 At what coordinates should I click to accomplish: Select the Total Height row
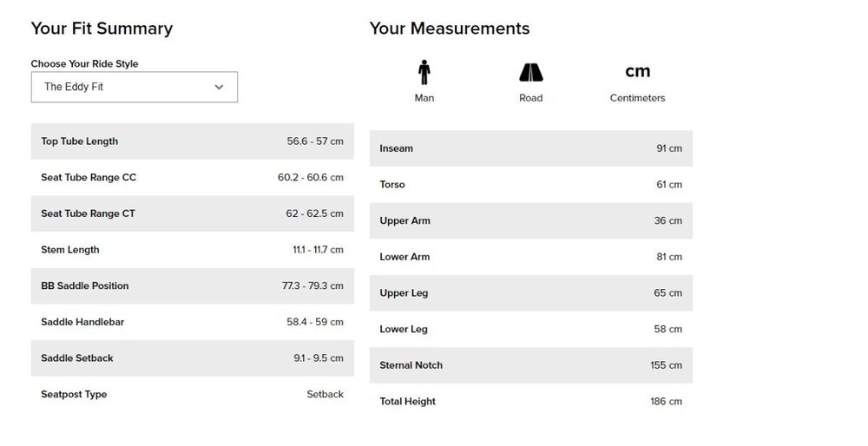coord(530,402)
